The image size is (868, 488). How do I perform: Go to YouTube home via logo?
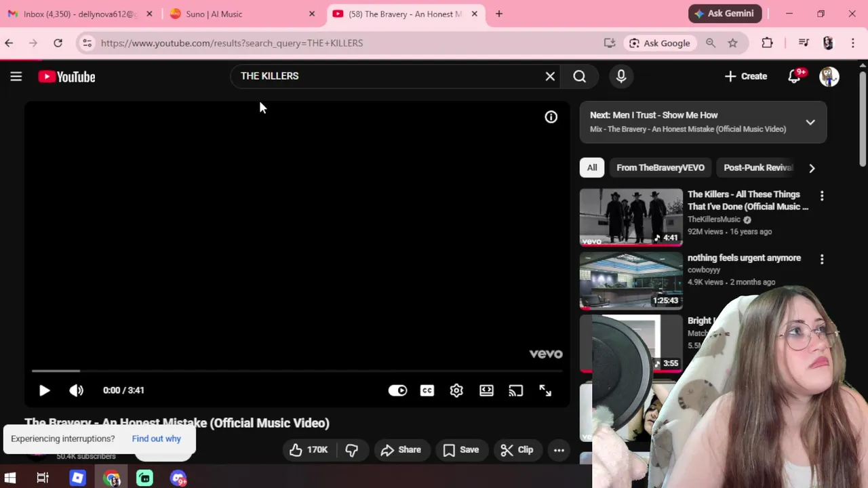pos(66,77)
